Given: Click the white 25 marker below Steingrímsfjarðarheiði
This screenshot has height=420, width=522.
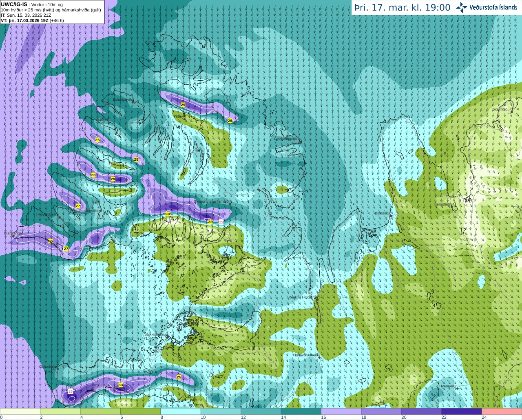Looking at the screenshot, I should tap(221, 222).
